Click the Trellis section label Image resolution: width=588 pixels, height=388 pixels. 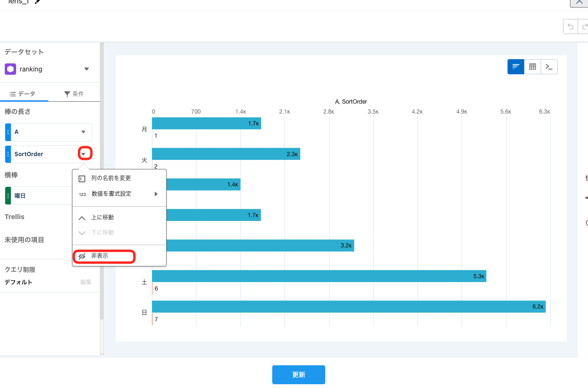point(14,217)
